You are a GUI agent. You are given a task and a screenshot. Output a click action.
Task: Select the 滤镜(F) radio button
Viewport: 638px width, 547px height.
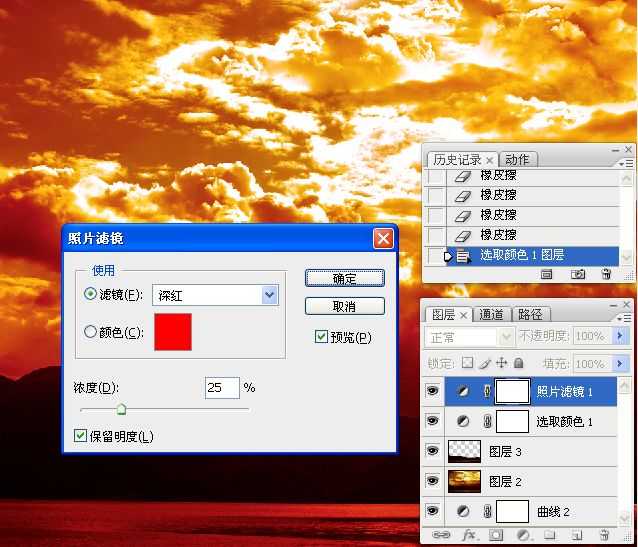point(90,294)
